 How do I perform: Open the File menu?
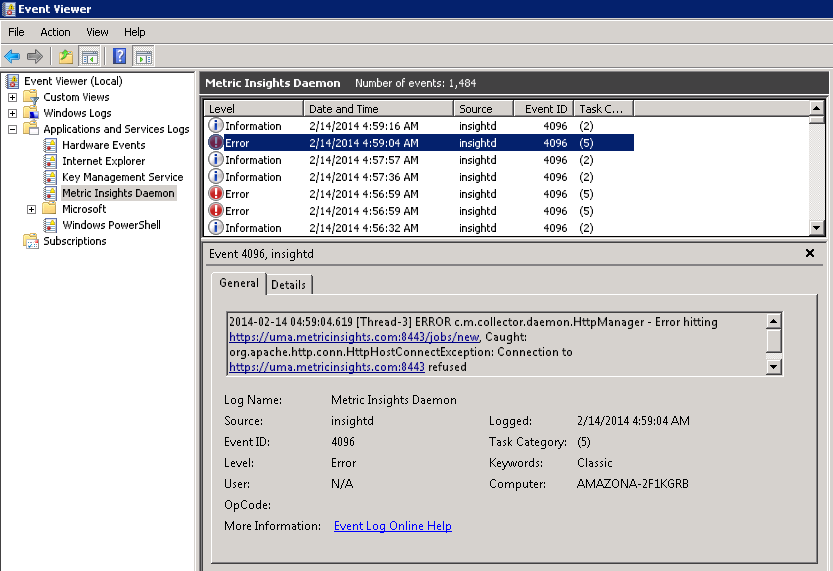(x=16, y=32)
